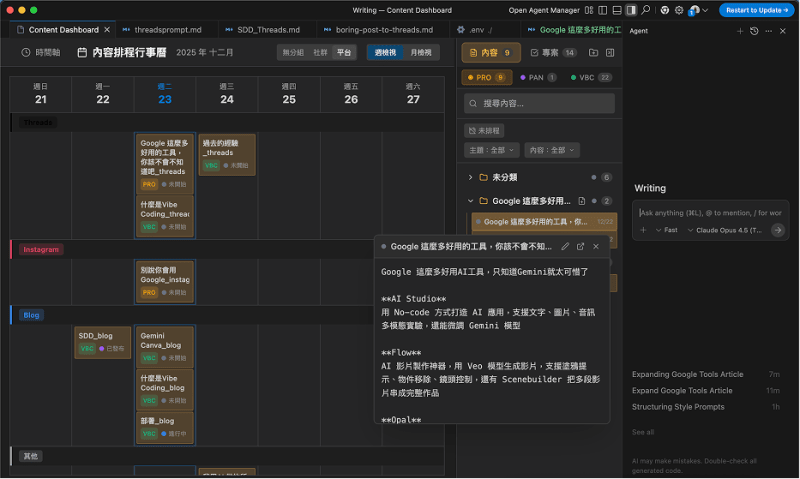Select 平台 grouping option

344,53
